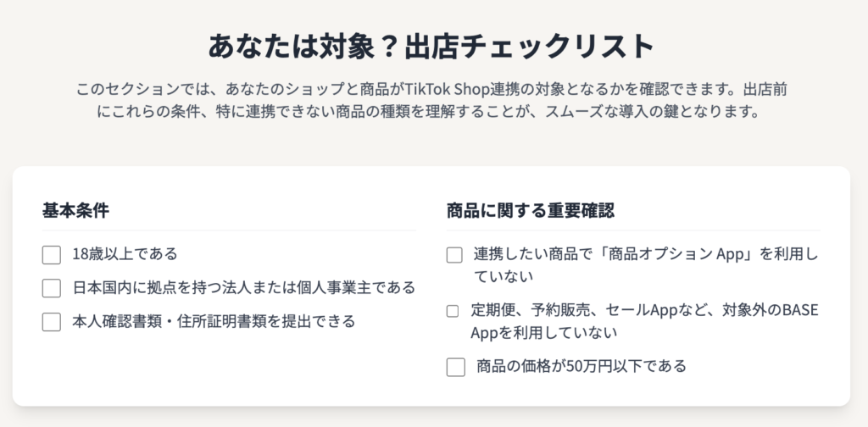This screenshot has width=868, height=427.
Task: Click the description line beginning にこれらの条件
Action: pyautogui.click(x=427, y=111)
